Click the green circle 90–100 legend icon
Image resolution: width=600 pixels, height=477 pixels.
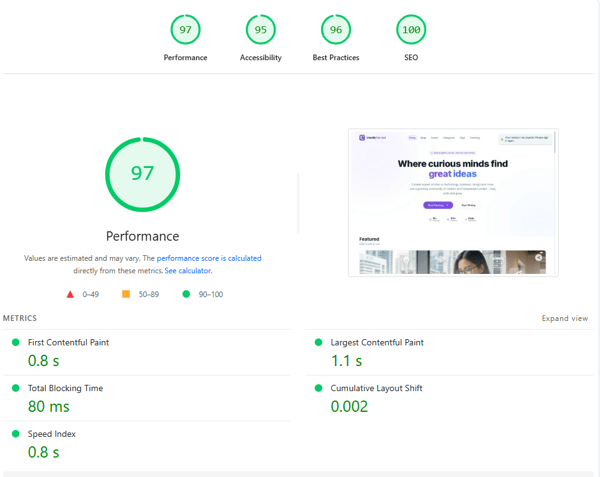click(x=186, y=294)
